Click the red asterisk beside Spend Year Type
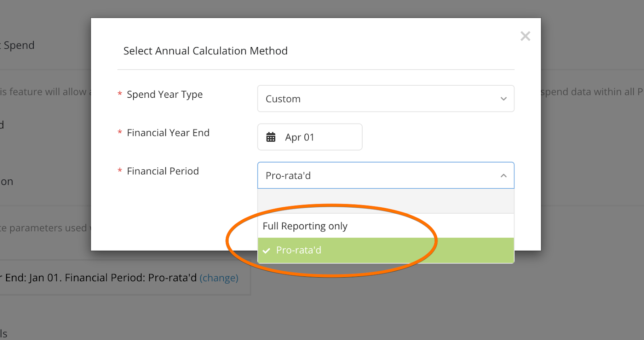This screenshot has height=340, width=644. [120, 94]
